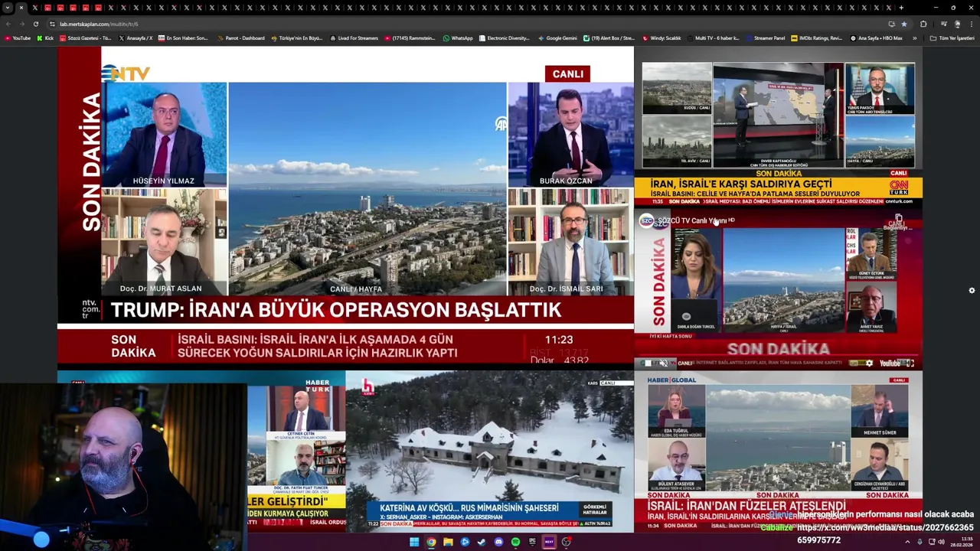Select the Habertürk live stream tile

296,452
